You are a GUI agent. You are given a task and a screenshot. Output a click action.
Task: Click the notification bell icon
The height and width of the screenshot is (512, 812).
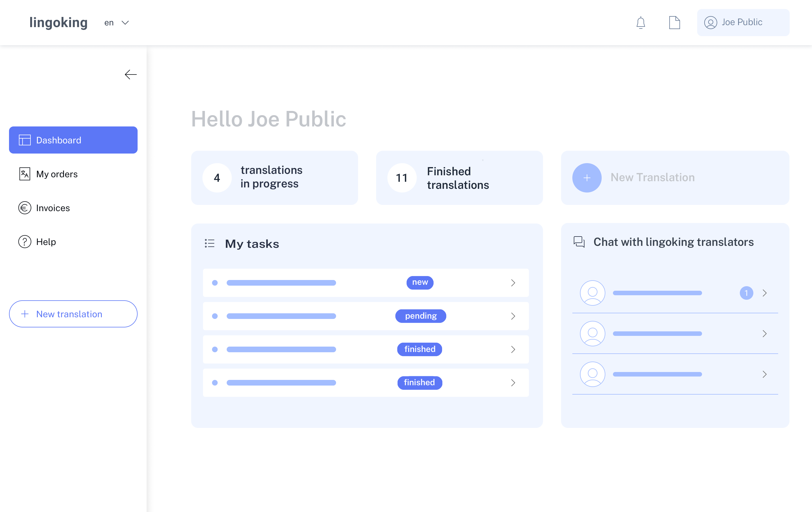pyautogui.click(x=640, y=23)
